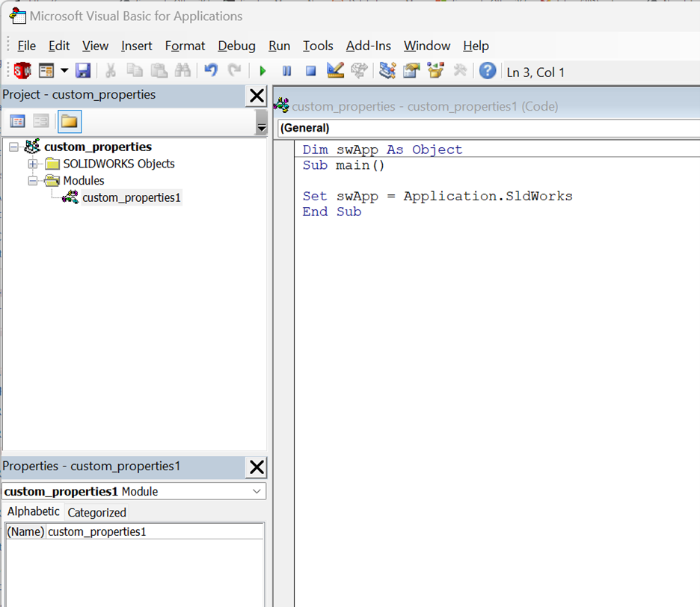Click the Copy icon in toolbar
The width and height of the screenshot is (700, 607).
(x=135, y=71)
